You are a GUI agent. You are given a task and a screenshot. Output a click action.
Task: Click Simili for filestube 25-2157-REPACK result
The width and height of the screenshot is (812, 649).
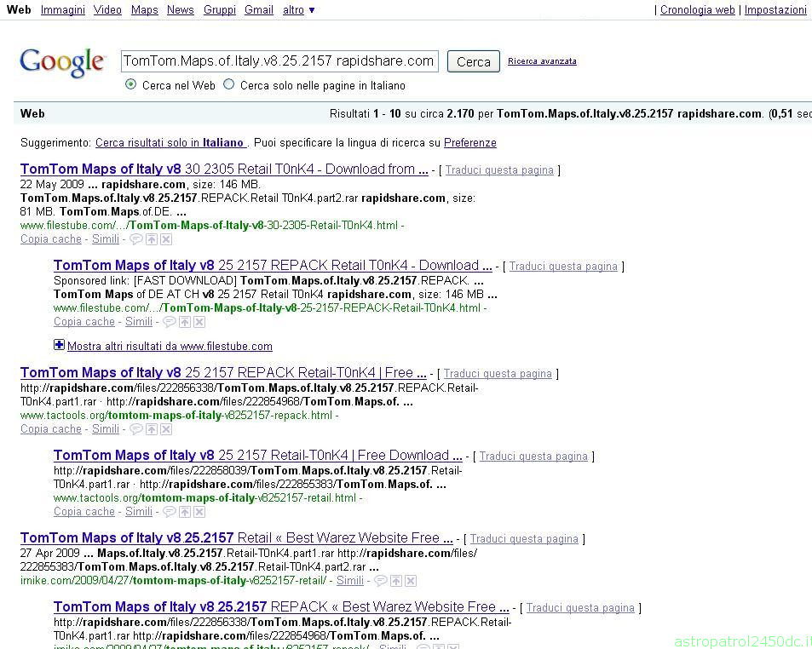click(139, 322)
